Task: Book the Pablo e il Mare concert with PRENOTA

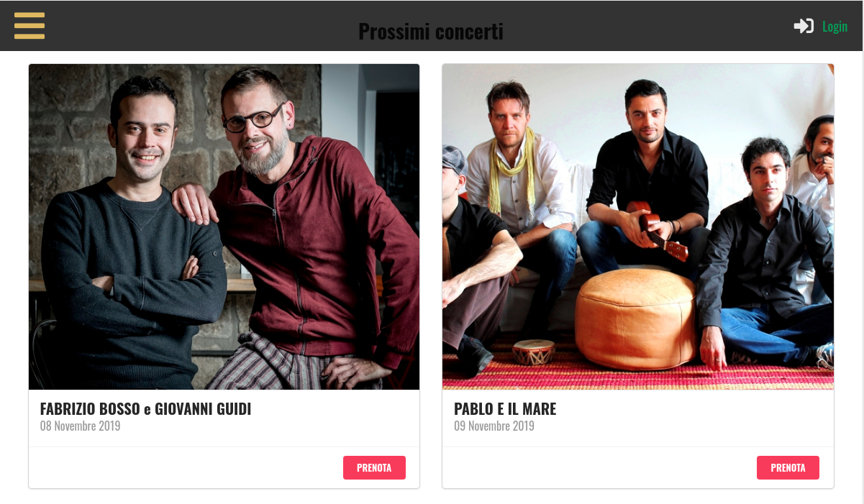Action: [788, 467]
